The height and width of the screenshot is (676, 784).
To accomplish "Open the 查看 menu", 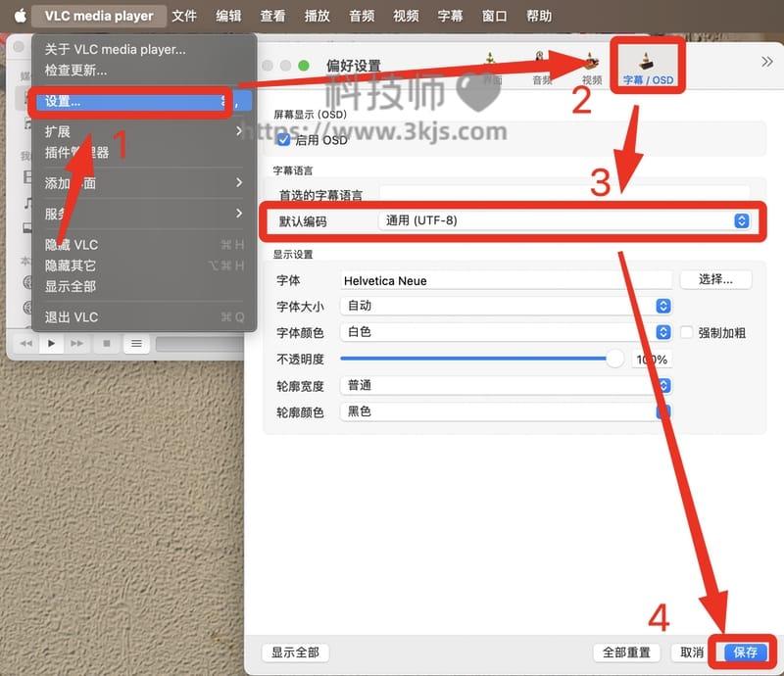I will 273,16.
